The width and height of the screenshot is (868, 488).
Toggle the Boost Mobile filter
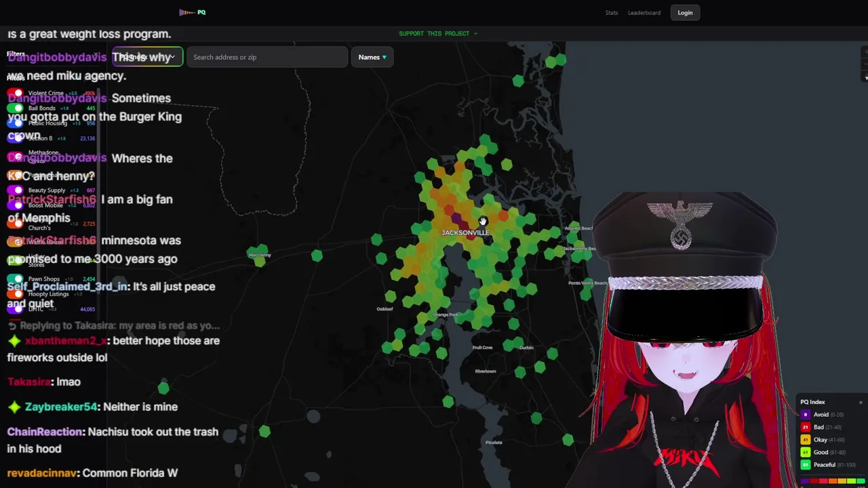[x=15, y=205]
